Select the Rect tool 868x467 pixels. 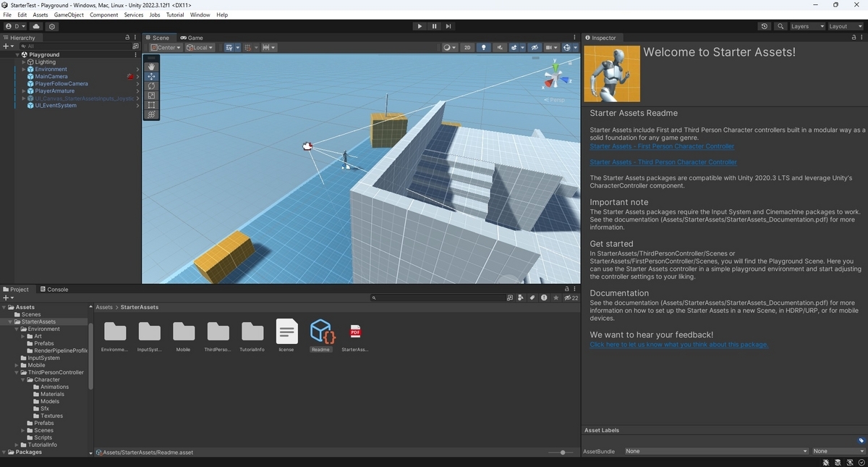point(151,105)
